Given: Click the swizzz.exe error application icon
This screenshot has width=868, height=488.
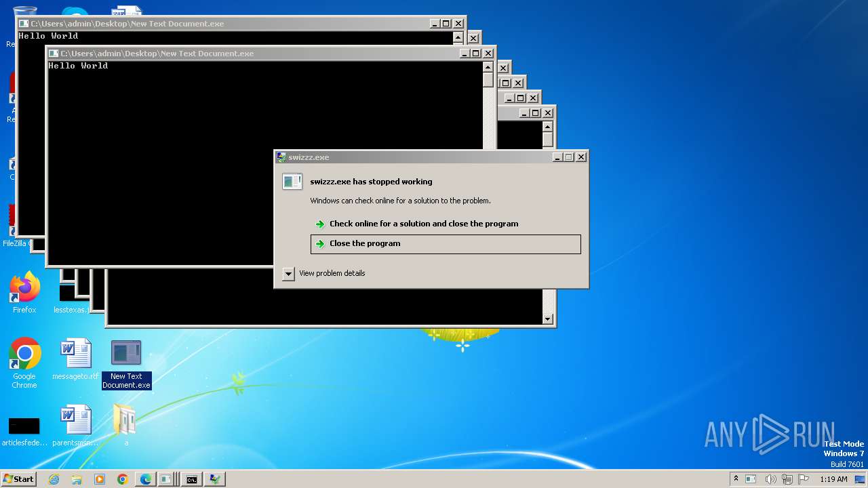Looking at the screenshot, I should [292, 182].
